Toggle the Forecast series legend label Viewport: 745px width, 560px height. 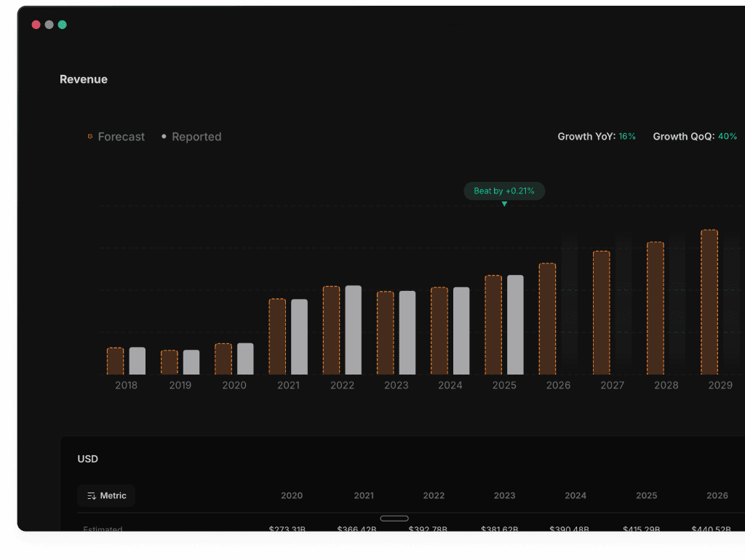click(x=121, y=137)
